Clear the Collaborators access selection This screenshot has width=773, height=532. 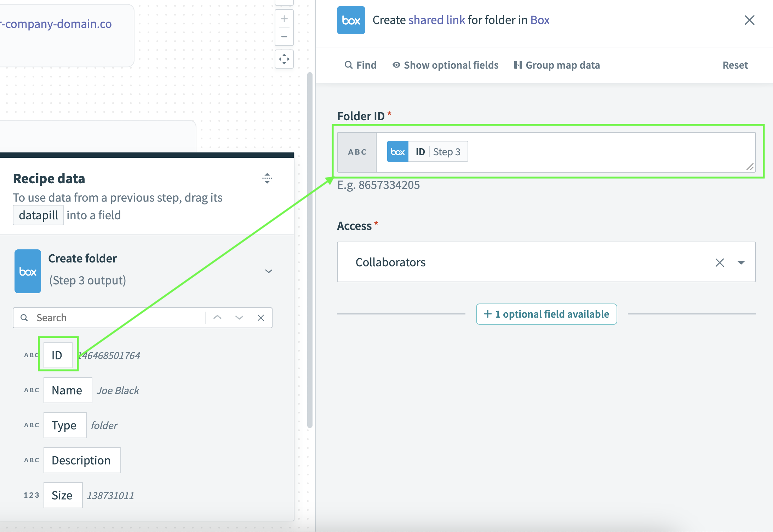[719, 262]
